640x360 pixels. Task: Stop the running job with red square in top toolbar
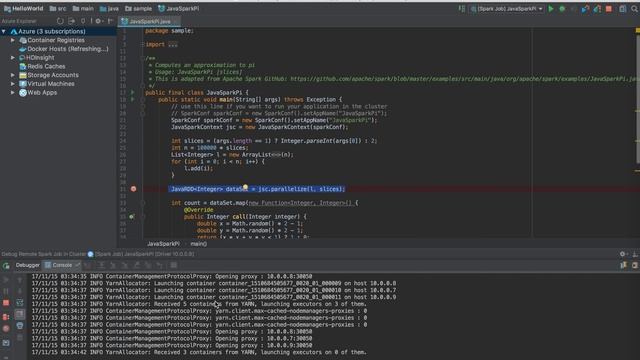[x=609, y=9]
